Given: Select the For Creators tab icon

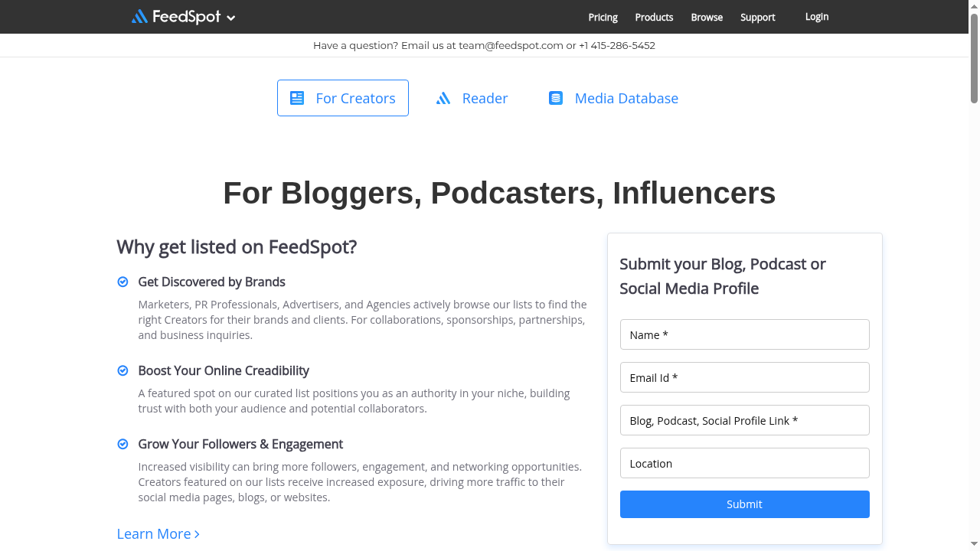Looking at the screenshot, I should point(297,98).
